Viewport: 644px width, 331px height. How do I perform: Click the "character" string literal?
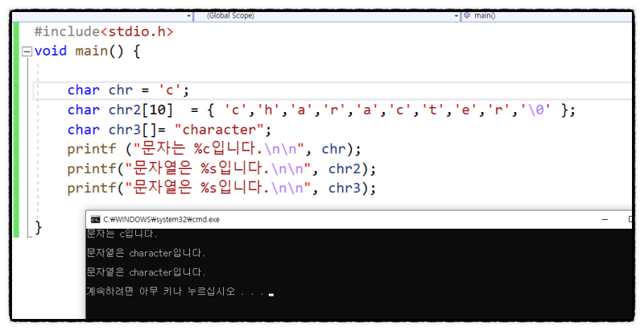[x=218, y=130]
